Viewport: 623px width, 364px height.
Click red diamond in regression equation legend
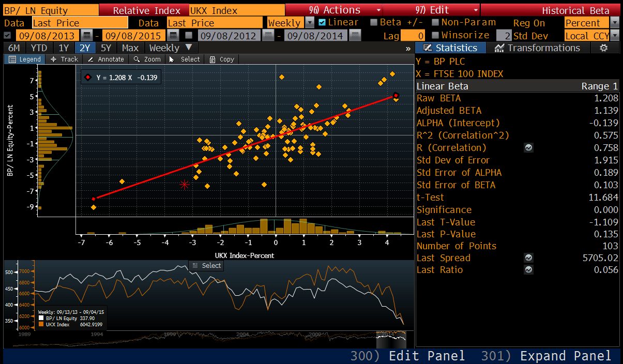88,78
